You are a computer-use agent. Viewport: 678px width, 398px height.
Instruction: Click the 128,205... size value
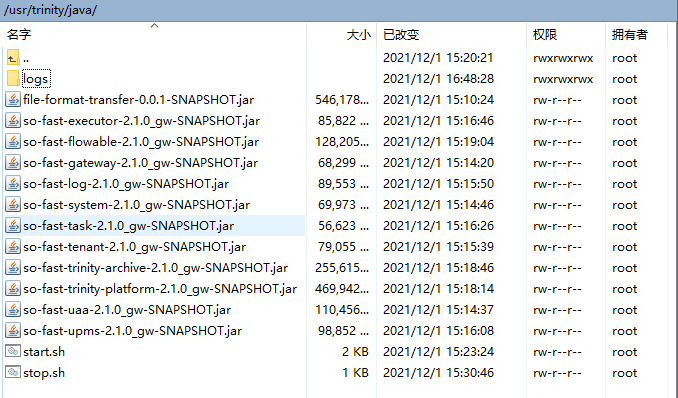pyautogui.click(x=342, y=142)
